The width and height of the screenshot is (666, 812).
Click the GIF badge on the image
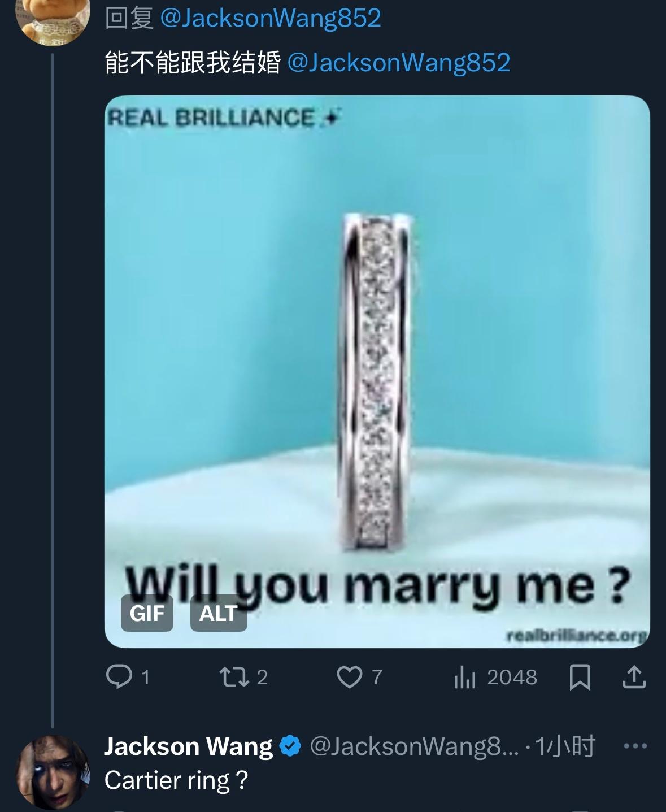click(147, 613)
